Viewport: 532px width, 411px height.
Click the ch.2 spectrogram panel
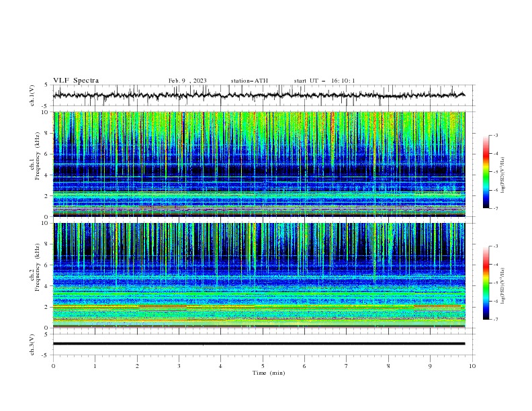coord(259,275)
